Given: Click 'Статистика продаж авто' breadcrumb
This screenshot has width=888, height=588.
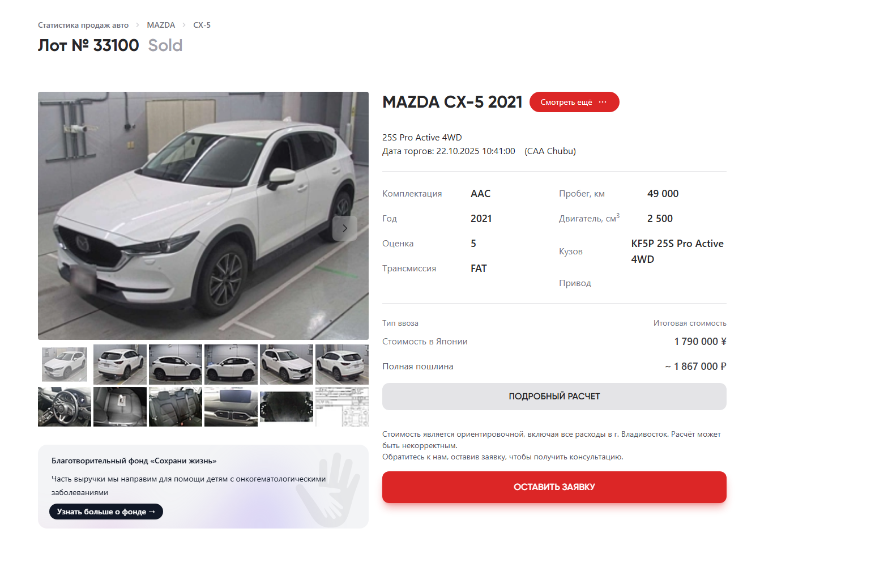Looking at the screenshot, I should click(x=83, y=25).
